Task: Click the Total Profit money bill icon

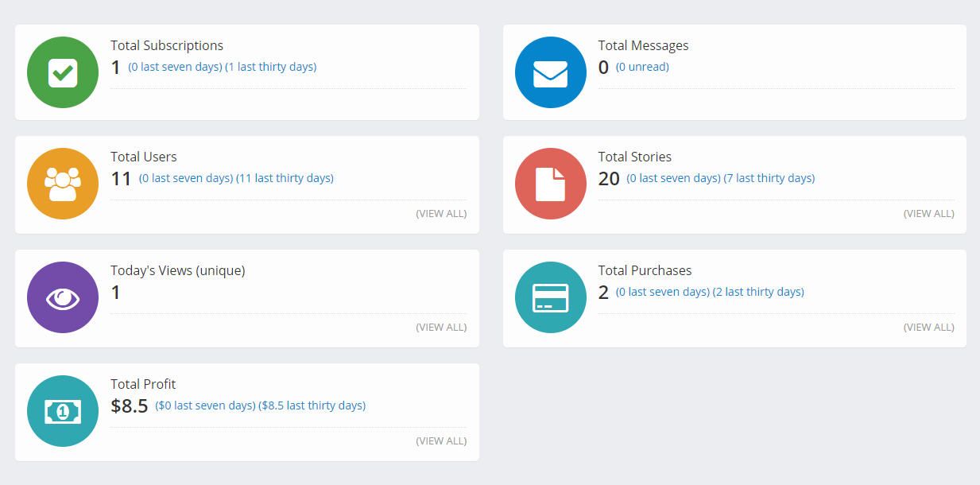Action: [x=63, y=411]
